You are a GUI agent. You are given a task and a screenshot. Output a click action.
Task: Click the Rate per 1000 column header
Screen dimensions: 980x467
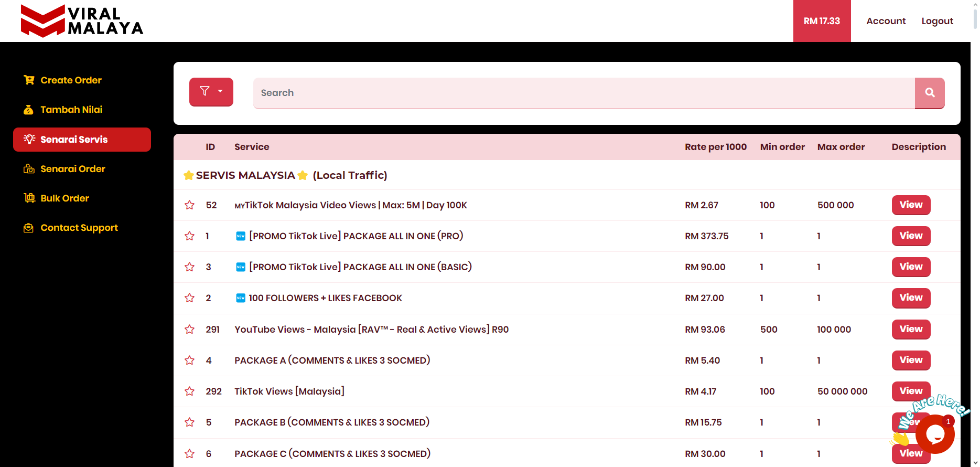click(716, 147)
